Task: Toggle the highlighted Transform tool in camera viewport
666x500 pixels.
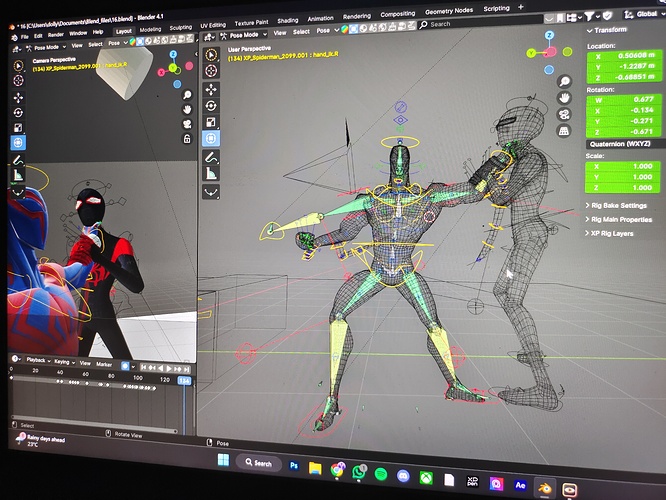Action: tap(18, 143)
